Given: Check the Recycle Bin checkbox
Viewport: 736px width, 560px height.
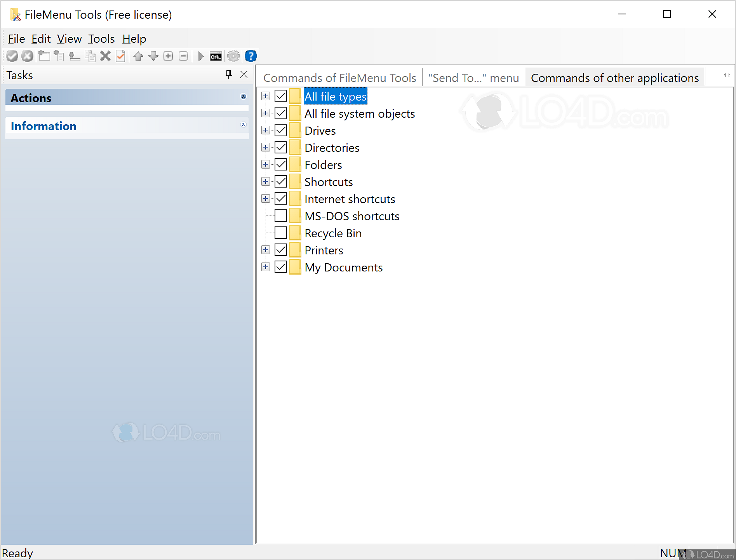Looking at the screenshot, I should (281, 233).
